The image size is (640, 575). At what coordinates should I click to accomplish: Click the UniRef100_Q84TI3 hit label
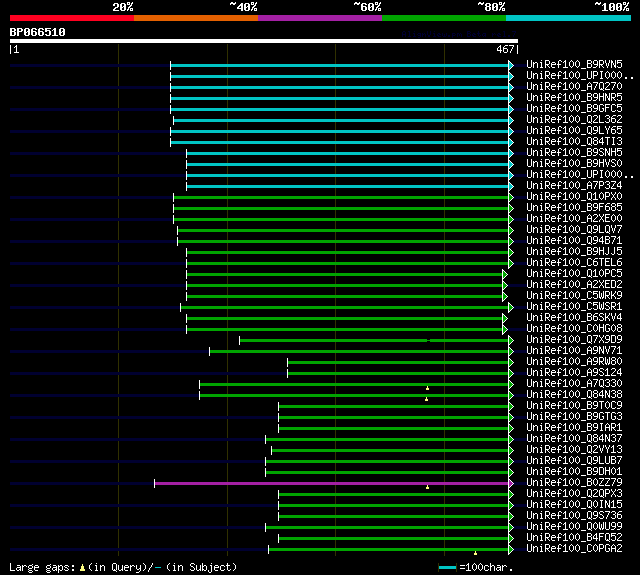(574, 142)
